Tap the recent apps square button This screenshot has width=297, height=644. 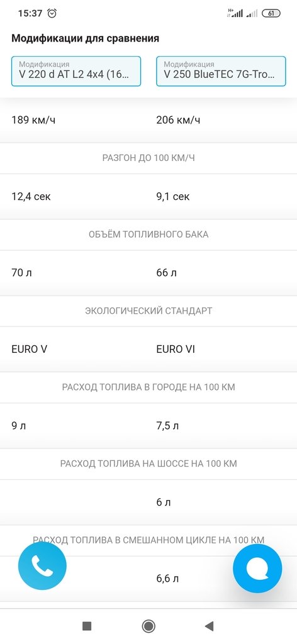coord(87,626)
